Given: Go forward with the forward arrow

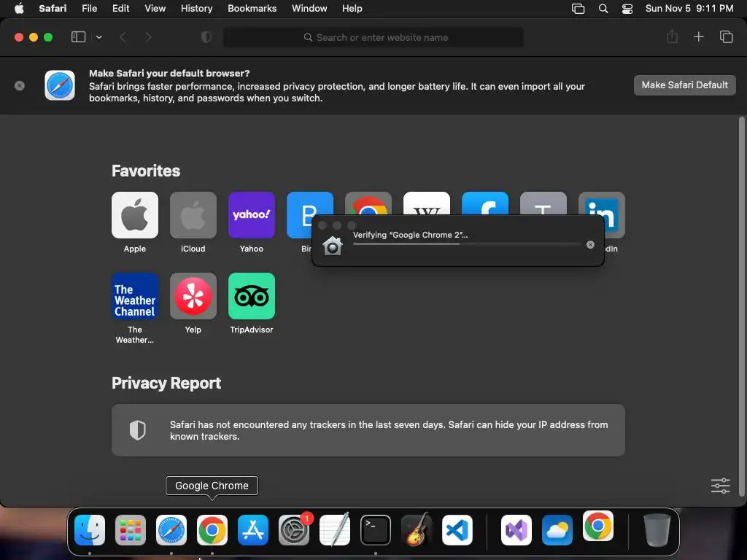Looking at the screenshot, I should coord(148,37).
